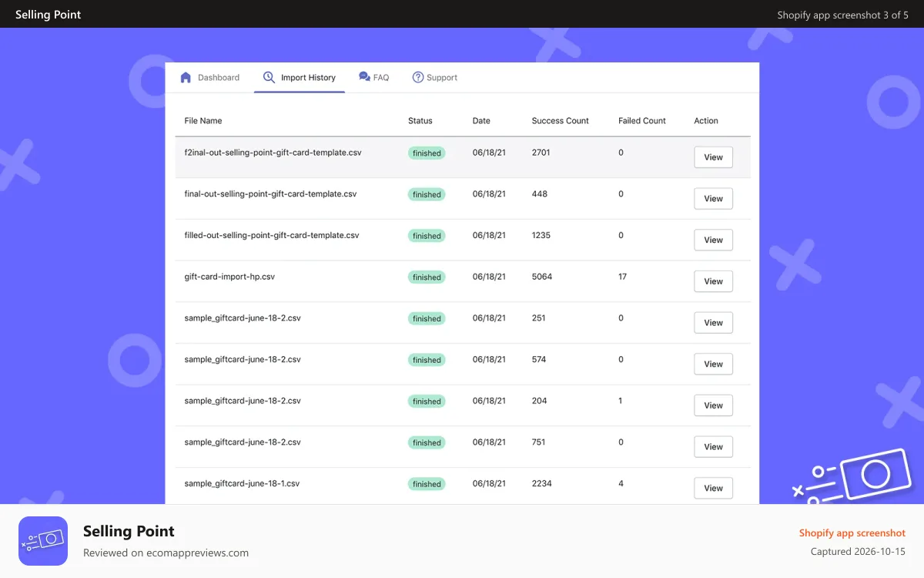
Task: Click the Success Count column header
Action: (x=561, y=121)
